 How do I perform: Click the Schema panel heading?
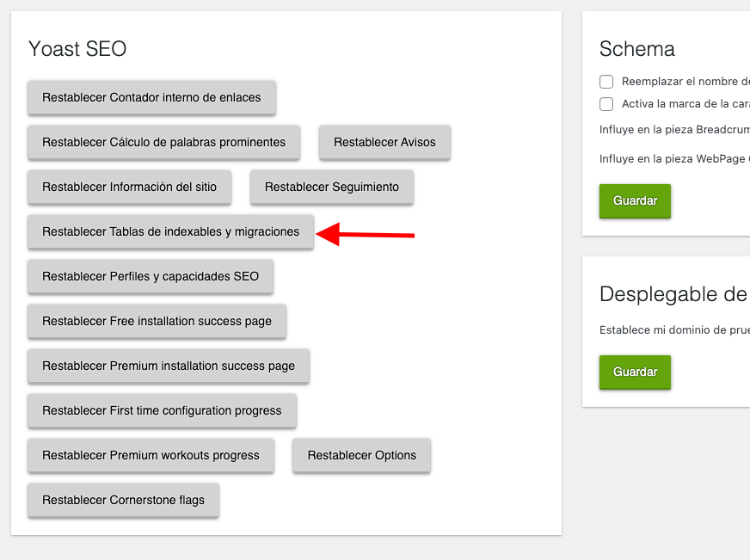pyautogui.click(x=637, y=49)
